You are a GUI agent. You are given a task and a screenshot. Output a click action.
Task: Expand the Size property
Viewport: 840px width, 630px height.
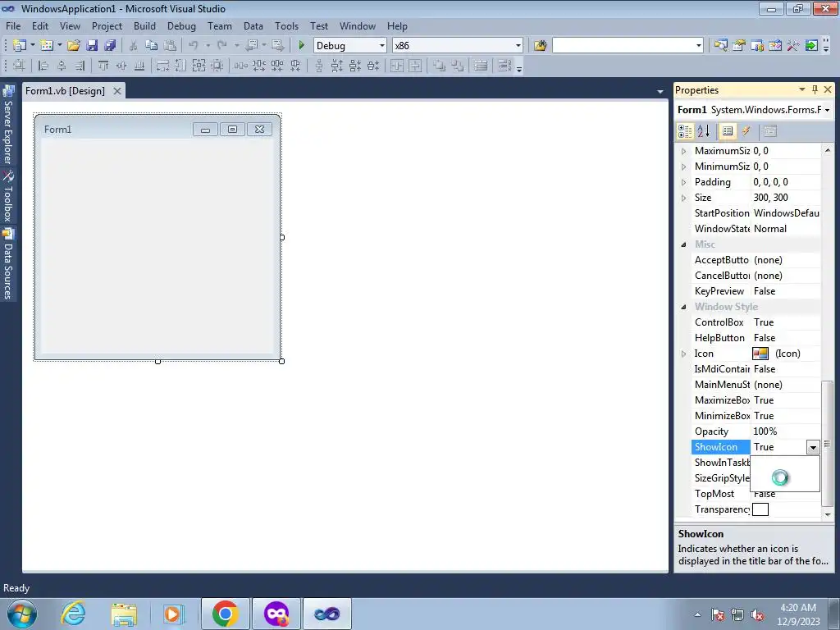tap(683, 198)
